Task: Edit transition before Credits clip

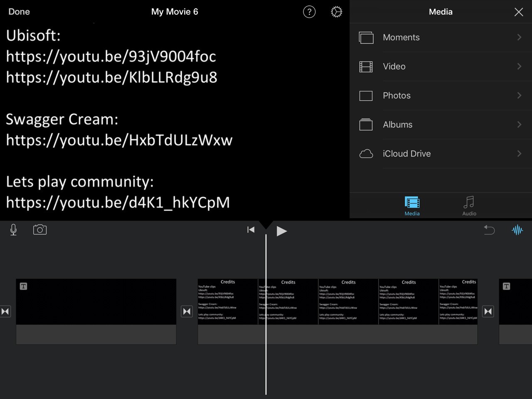Action: click(x=187, y=311)
